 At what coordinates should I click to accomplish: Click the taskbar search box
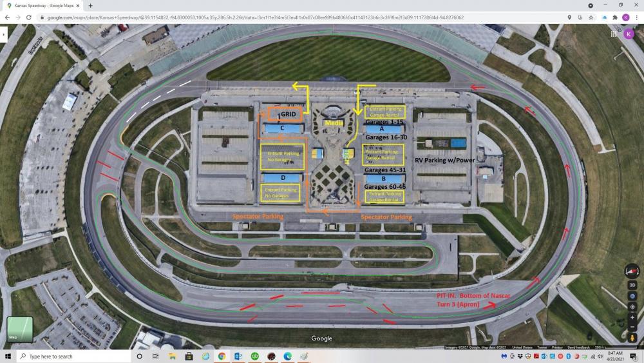tap(74, 356)
